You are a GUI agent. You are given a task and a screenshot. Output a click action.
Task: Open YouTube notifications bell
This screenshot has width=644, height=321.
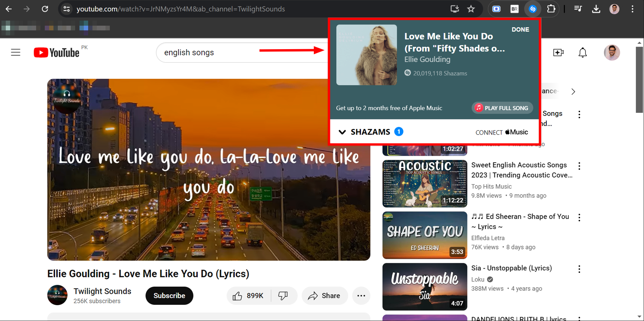(x=583, y=52)
